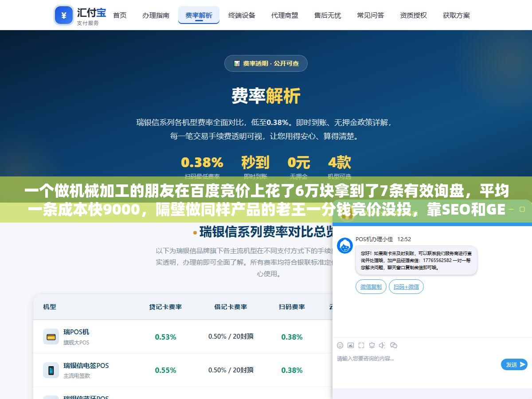Click the screenshot capture icon in chat
The width and height of the screenshot is (532, 399).
coord(361,345)
